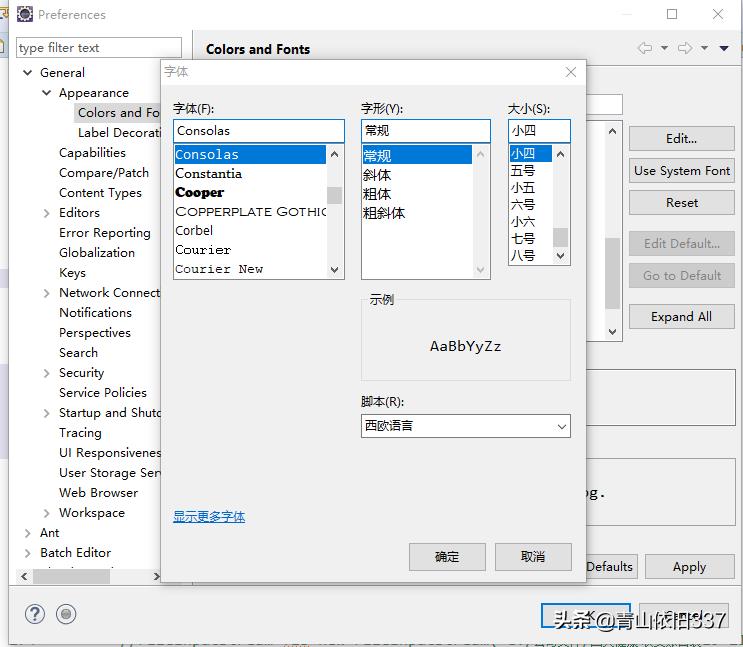Expand the Security tree node
Image resolution: width=743 pixels, height=647 pixels.
click(46, 373)
